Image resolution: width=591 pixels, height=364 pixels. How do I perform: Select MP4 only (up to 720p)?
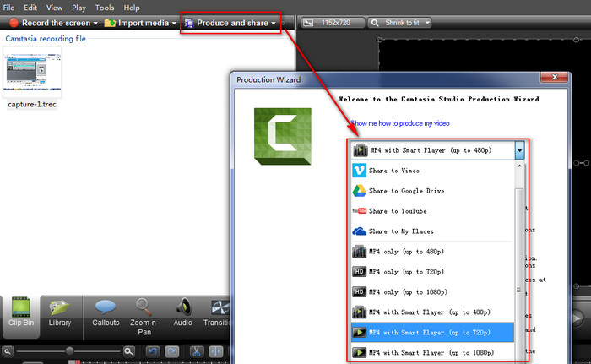tap(432, 272)
